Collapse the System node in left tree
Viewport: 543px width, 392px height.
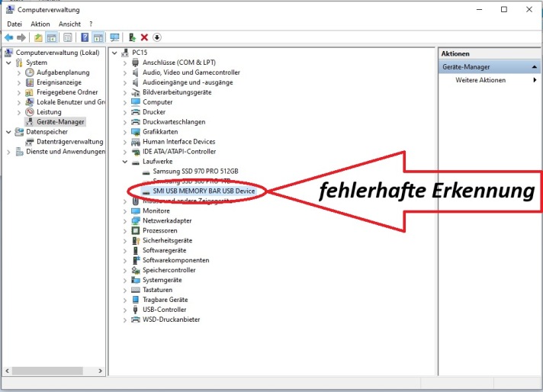coord(8,63)
